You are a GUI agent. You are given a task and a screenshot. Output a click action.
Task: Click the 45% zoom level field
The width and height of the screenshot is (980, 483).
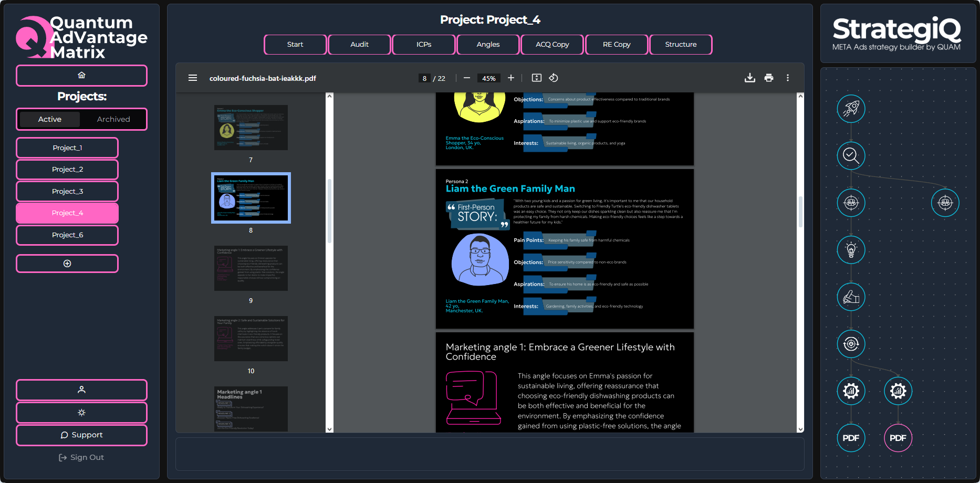pos(488,78)
